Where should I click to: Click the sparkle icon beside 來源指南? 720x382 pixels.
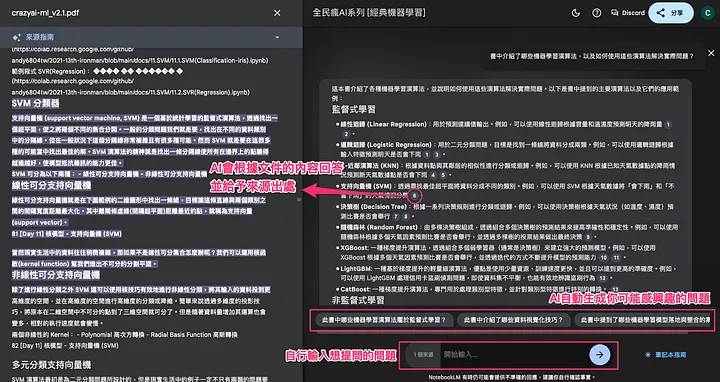coord(17,37)
